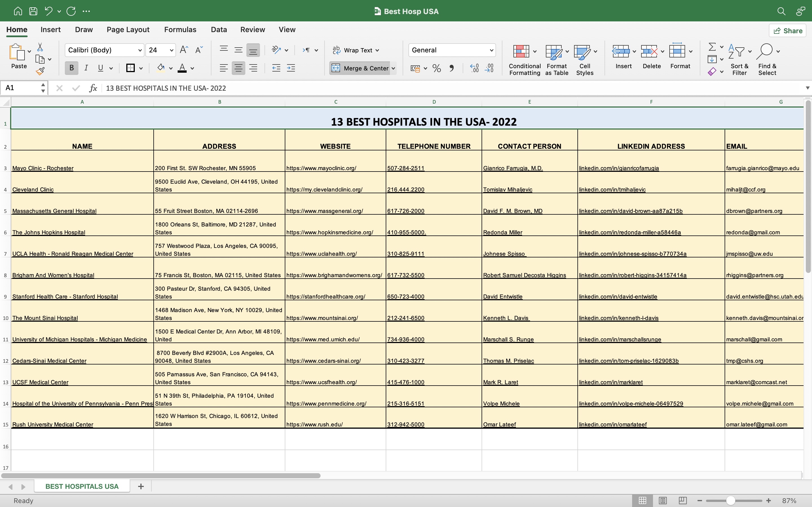The height and width of the screenshot is (507, 812).
Task: Click the Percent Style icon
Action: [436, 68]
